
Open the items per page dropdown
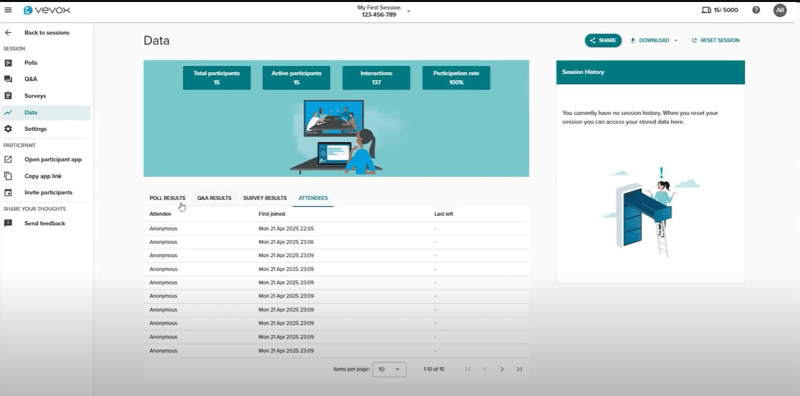(389, 369)
